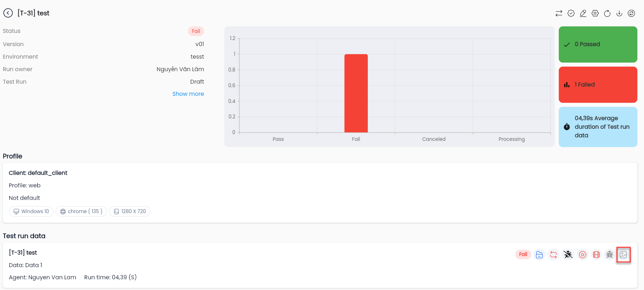Click the swap arrows icon in top toolbar
This screenshot has height=290, width=644.
(559, 13)
